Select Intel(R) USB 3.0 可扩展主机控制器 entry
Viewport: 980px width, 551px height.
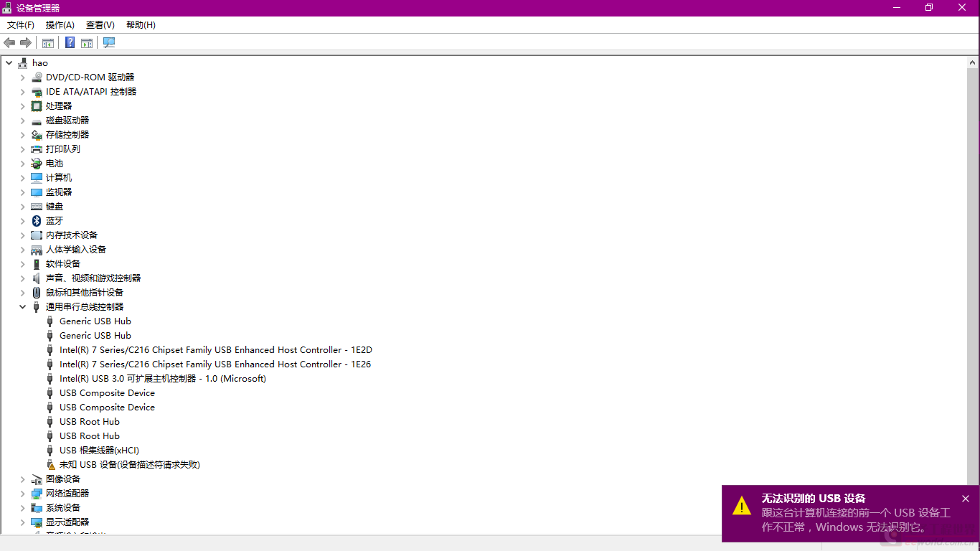(163, 379)
